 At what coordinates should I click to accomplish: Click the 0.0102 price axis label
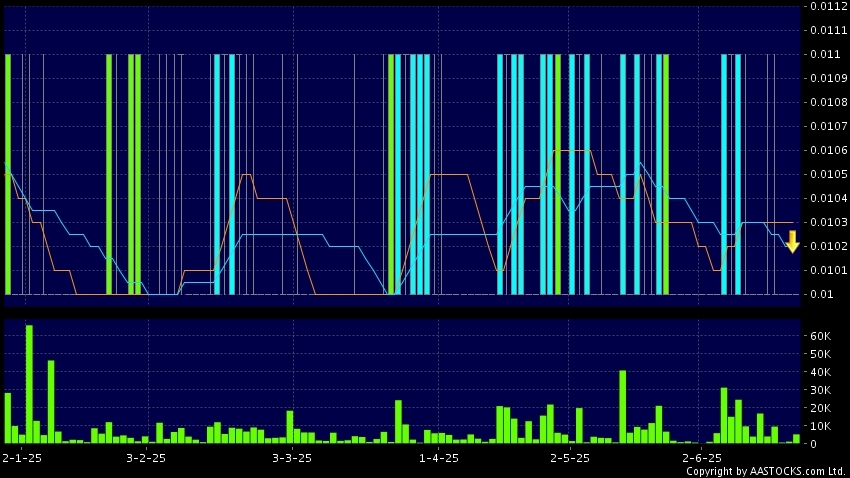[x=829, y=246]
